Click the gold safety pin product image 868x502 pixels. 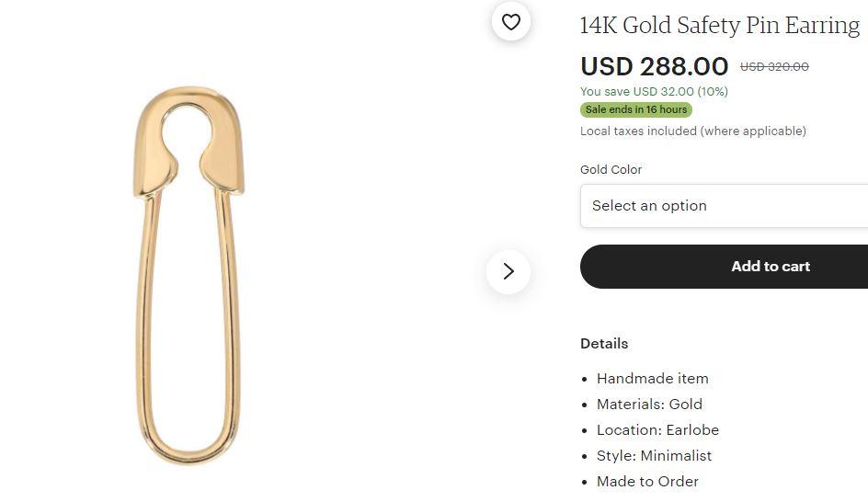[x=188, y=275]
